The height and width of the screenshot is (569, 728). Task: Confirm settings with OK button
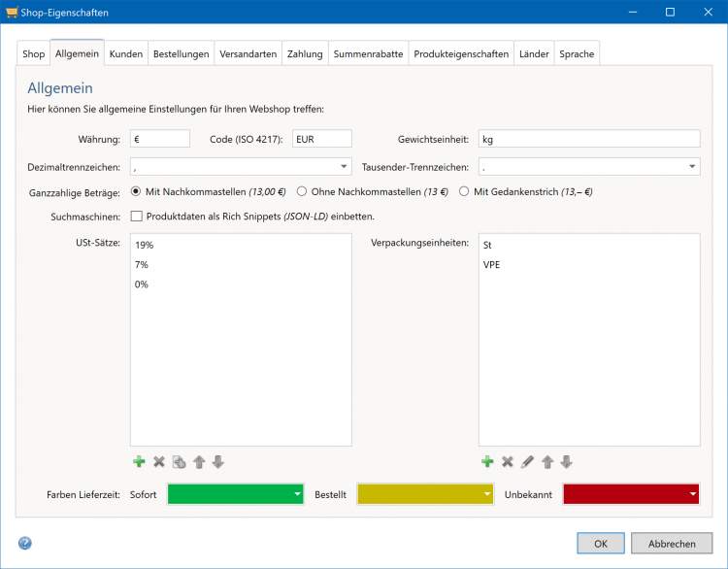tap(600, 544)
